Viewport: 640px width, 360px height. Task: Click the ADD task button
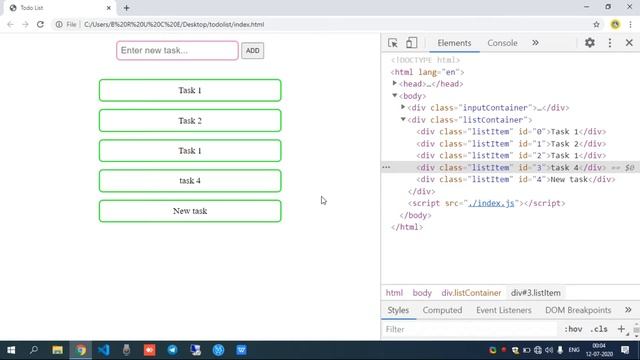252,51
